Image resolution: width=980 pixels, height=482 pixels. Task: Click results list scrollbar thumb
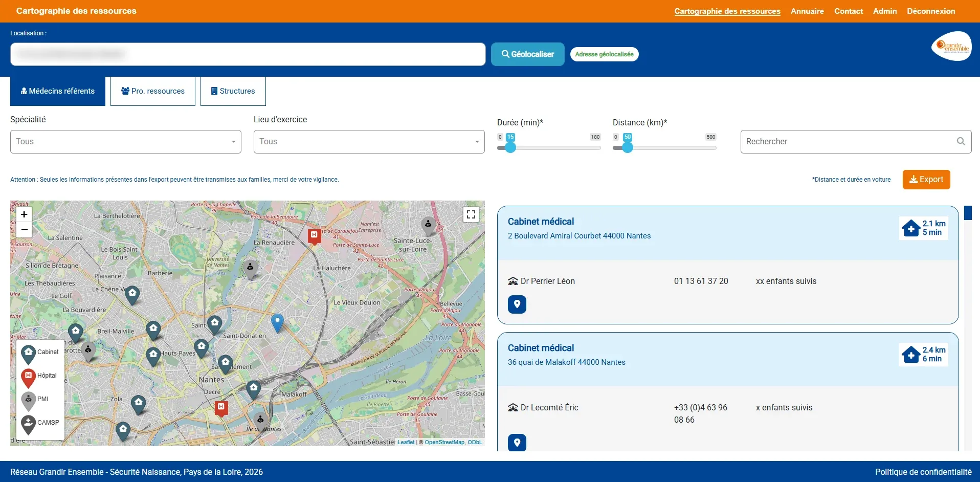968,213
